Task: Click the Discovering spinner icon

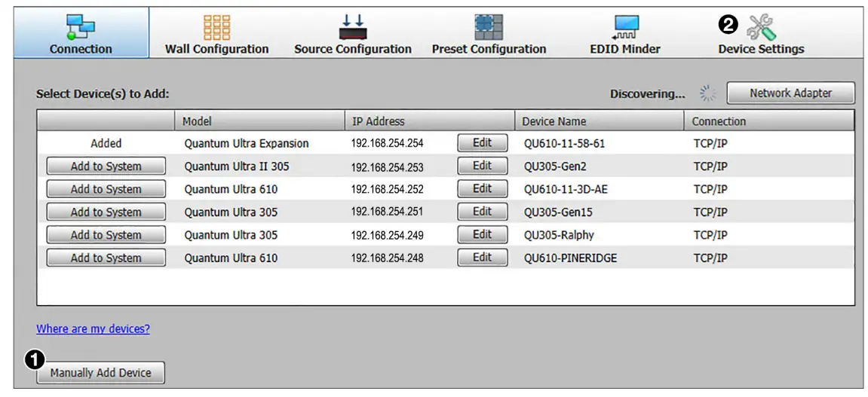Action: coord(707,93)
